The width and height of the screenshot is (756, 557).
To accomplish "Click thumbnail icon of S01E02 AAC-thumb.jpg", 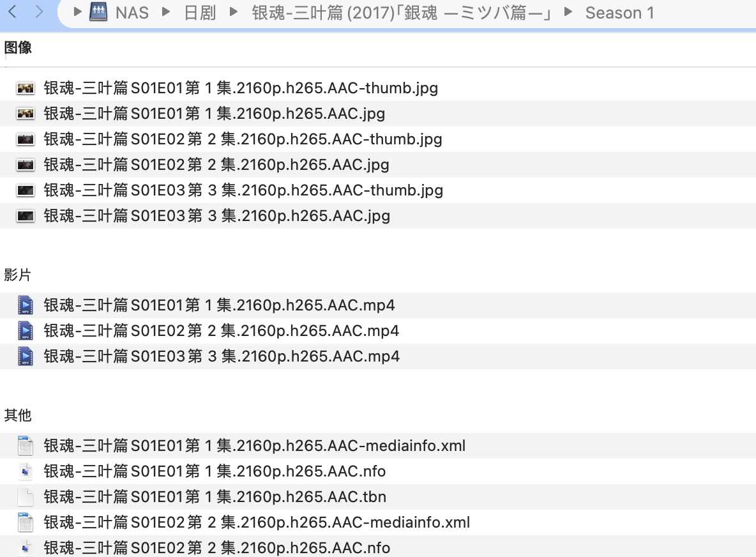I will pos(26,139).
